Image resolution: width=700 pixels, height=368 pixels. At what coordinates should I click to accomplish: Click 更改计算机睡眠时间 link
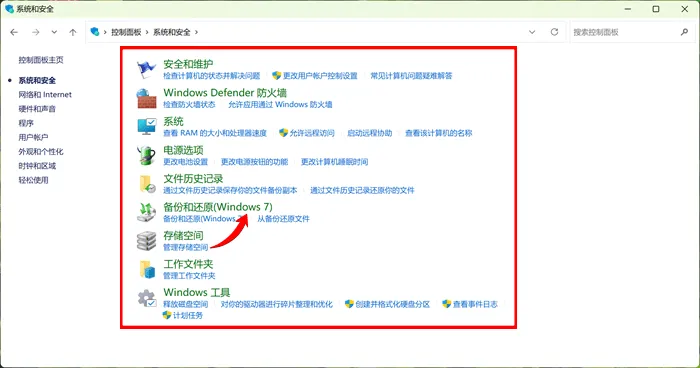point(334,162)
